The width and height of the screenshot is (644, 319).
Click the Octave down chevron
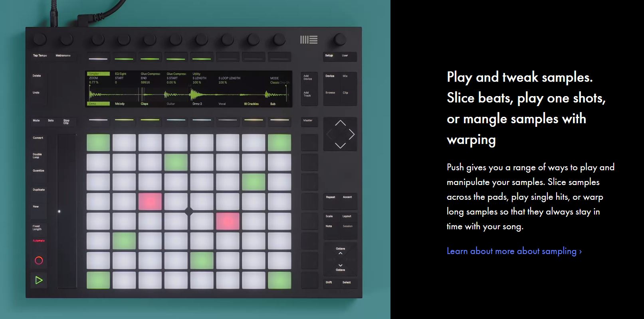click(340, 265)
